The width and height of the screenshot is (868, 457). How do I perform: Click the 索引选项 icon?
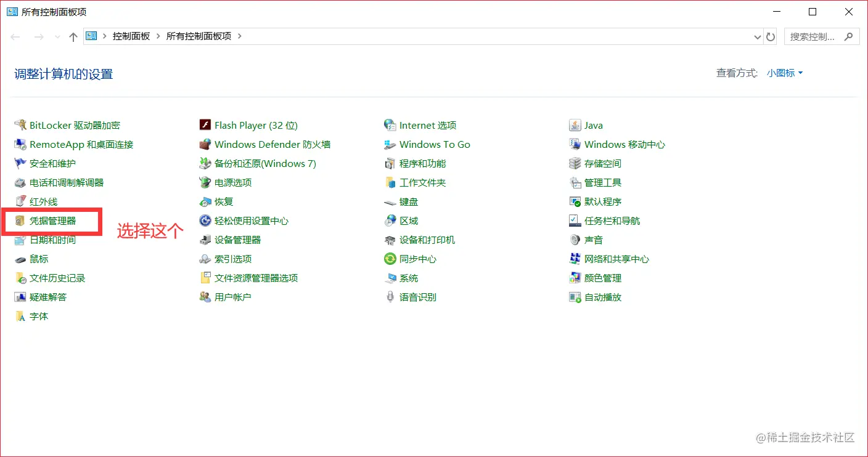(205, 259)
